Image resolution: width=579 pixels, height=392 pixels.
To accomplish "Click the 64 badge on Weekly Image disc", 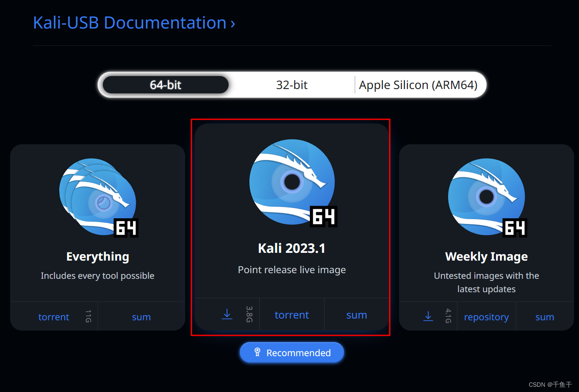I will [x=515, y=228].
